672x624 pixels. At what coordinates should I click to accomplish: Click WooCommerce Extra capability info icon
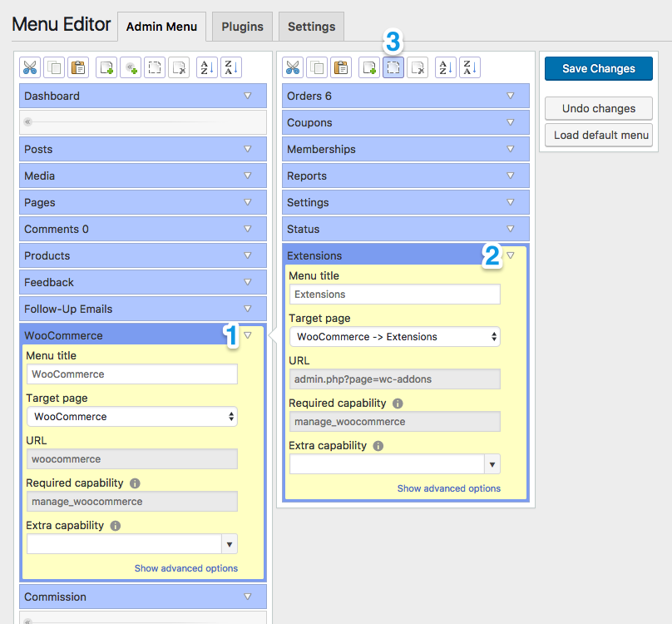pos(116,526)
